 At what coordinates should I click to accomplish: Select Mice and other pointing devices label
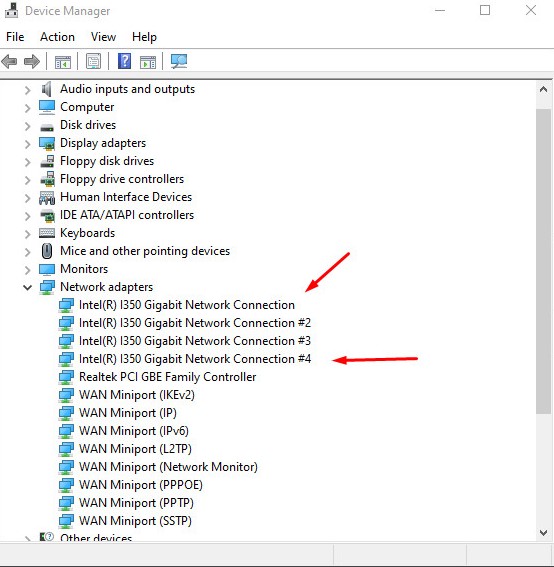[x=145, y=251]
